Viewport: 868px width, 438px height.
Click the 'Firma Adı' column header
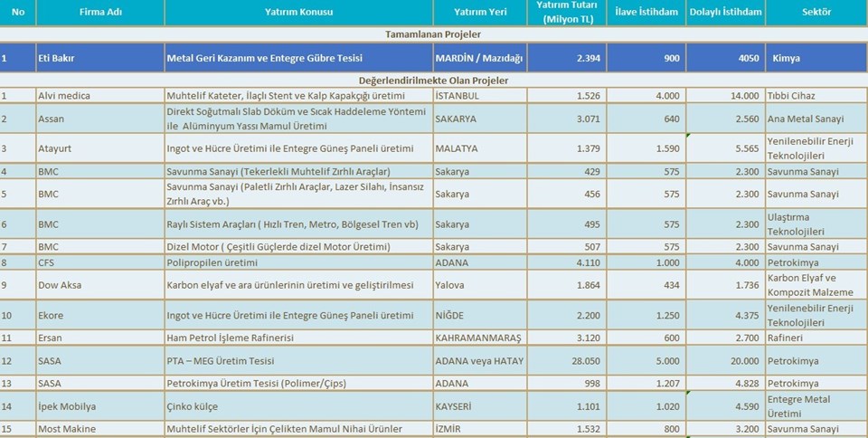pos(99,13)
